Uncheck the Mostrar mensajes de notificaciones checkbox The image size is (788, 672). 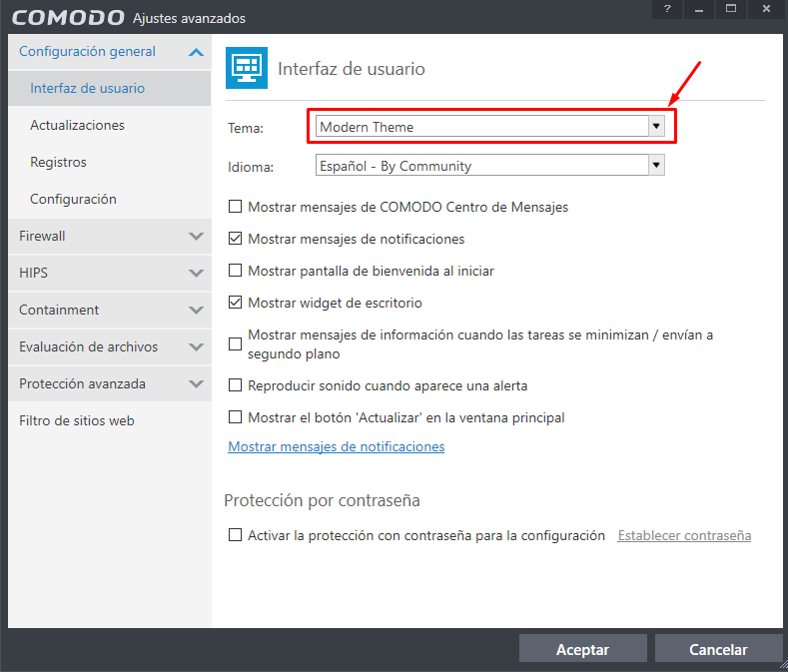(x=235, y=239)
